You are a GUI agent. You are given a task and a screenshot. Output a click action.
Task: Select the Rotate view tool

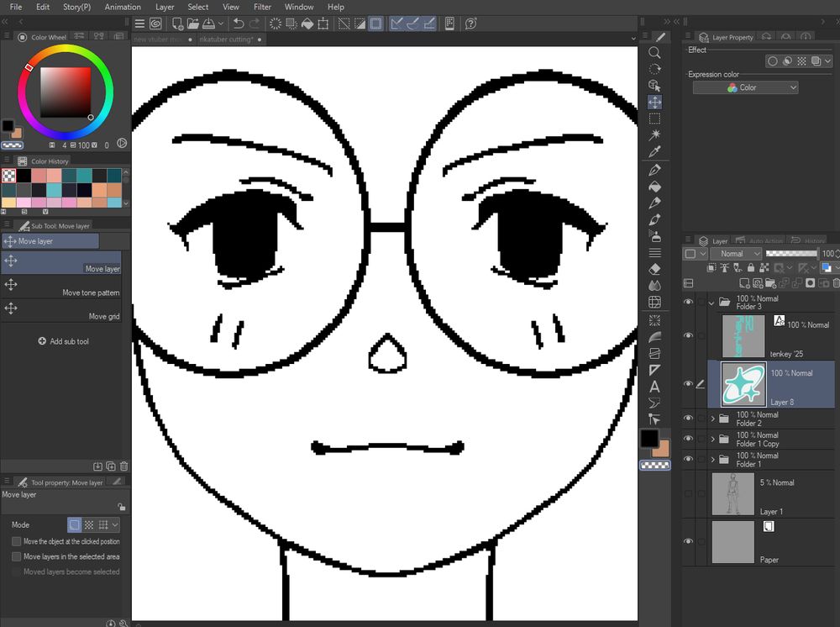coord(654,69)
